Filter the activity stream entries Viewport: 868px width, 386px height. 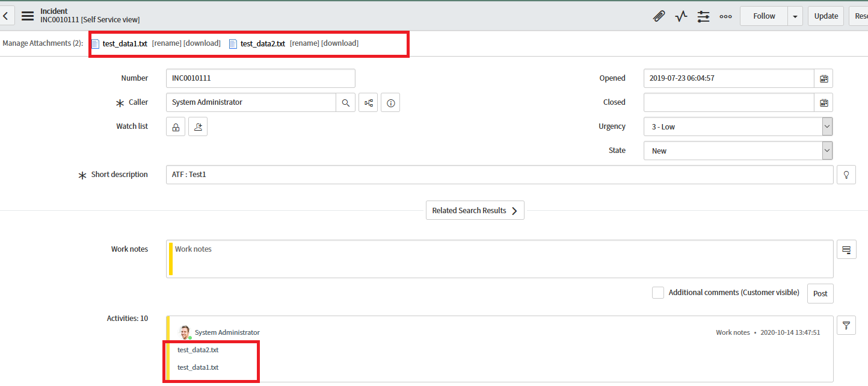[846, 325]
